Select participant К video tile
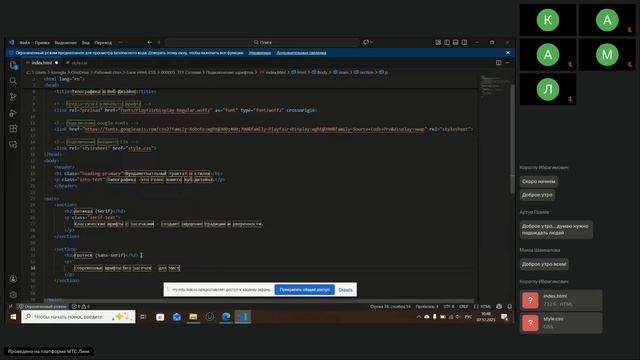640x360 pixels. point(548,20)
